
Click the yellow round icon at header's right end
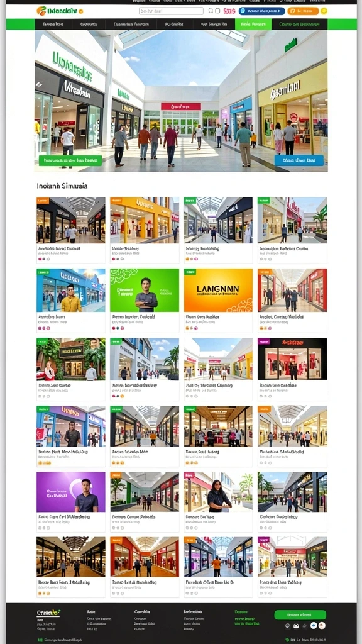coord(324,11)
